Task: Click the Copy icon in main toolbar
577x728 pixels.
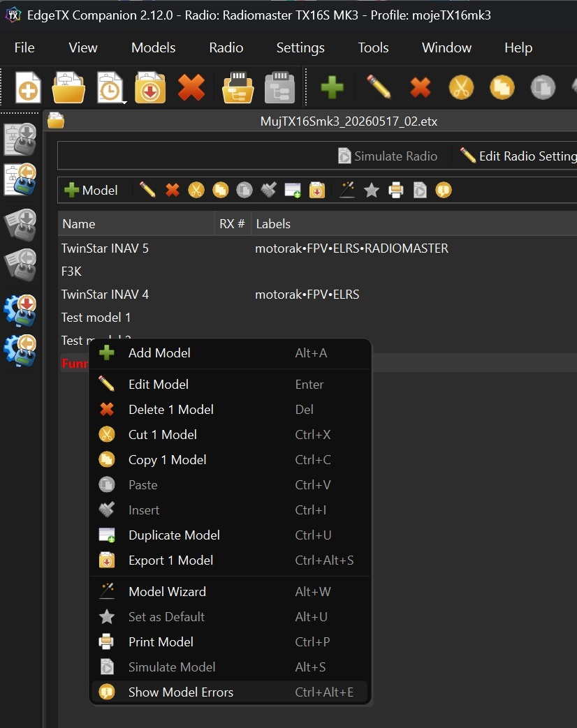Action: pyautogui.click(x=502, y=87)
